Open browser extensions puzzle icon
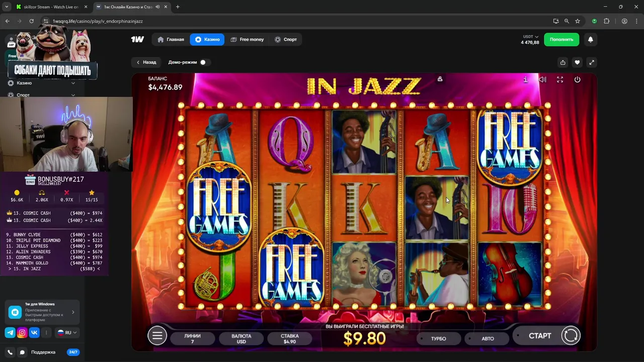 click(606, 21)
